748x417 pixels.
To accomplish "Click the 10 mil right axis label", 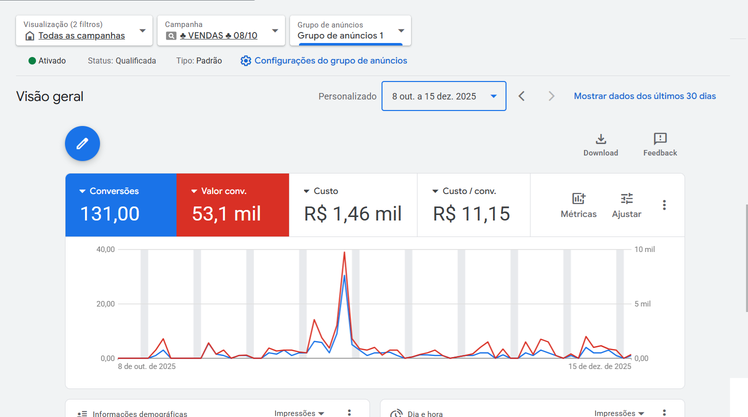I will (644, 249).
